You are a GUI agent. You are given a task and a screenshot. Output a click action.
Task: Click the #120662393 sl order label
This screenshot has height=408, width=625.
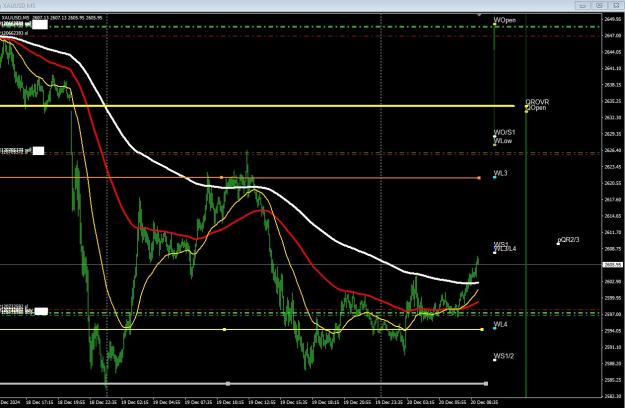tap(14, 33)
